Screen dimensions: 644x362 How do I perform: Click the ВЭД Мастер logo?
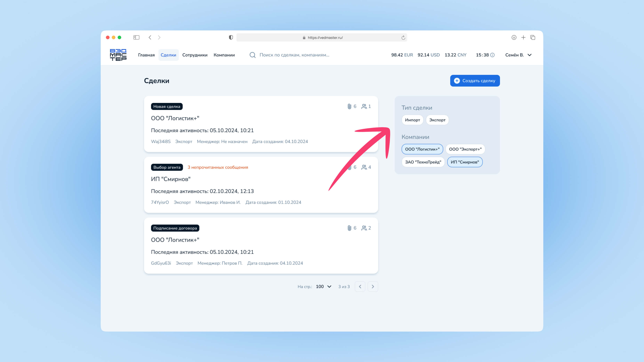(118, 55)
